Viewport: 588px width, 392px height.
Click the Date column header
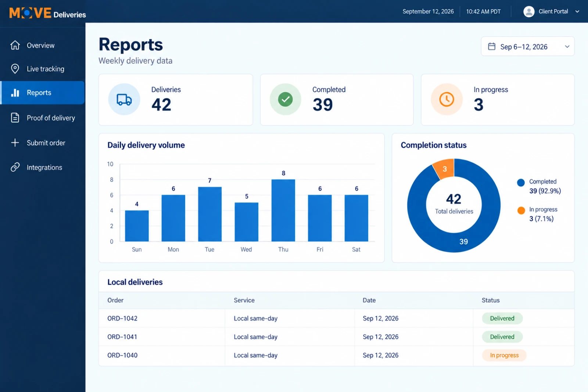pyautogui.click(x=369, y=300)
